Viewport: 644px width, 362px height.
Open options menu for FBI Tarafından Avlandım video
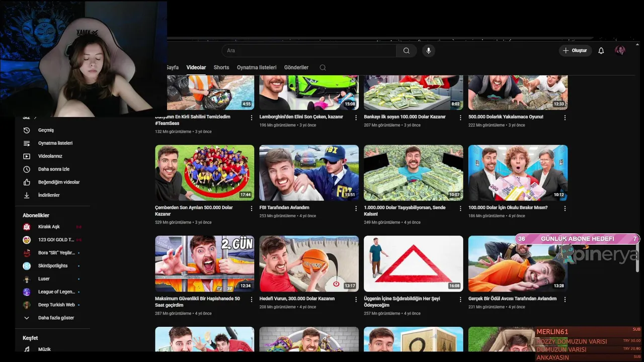click(x=356, y=208)
